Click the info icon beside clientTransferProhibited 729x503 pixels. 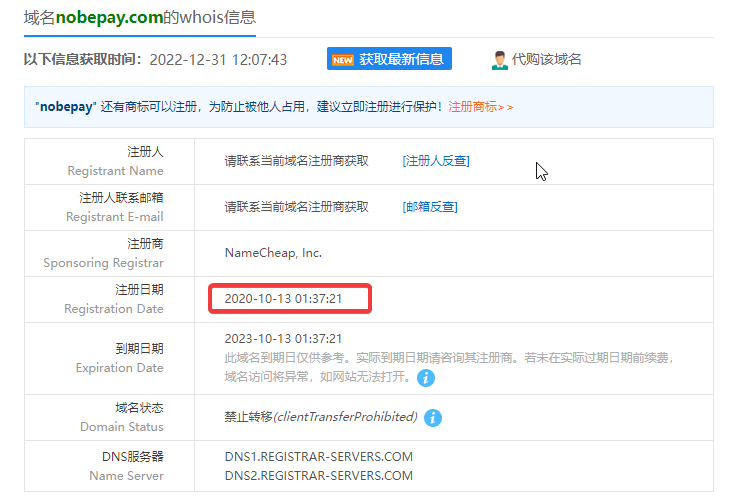433,418
